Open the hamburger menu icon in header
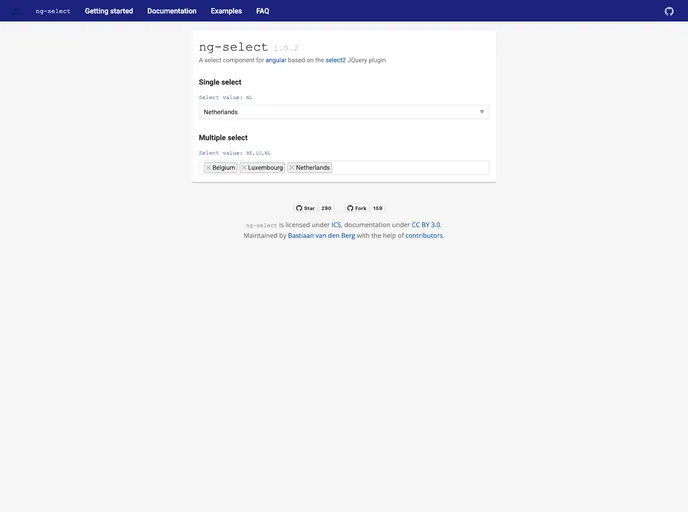The image size is (688, 512). click(16, 11)
